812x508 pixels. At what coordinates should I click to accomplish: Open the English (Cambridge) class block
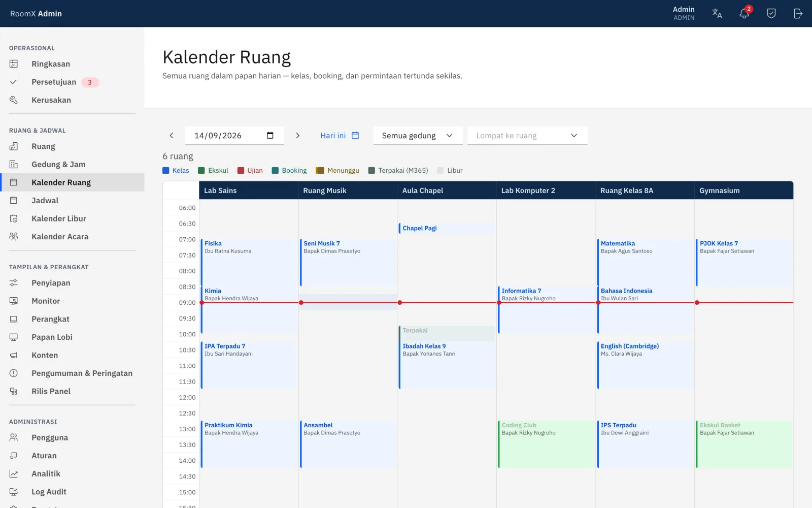[645, 365]
